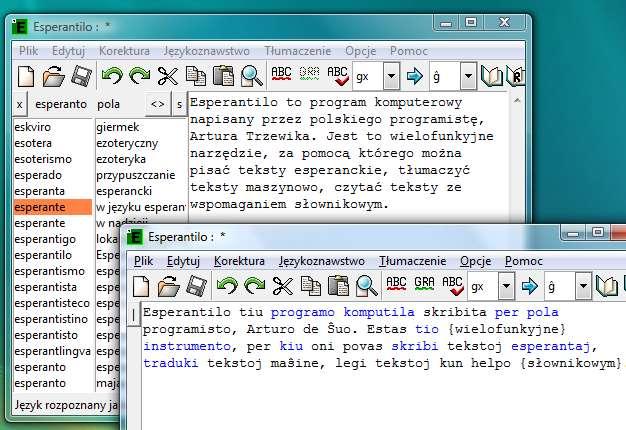
Task: Select esoterismo in word list
Action: click(53, 159)
